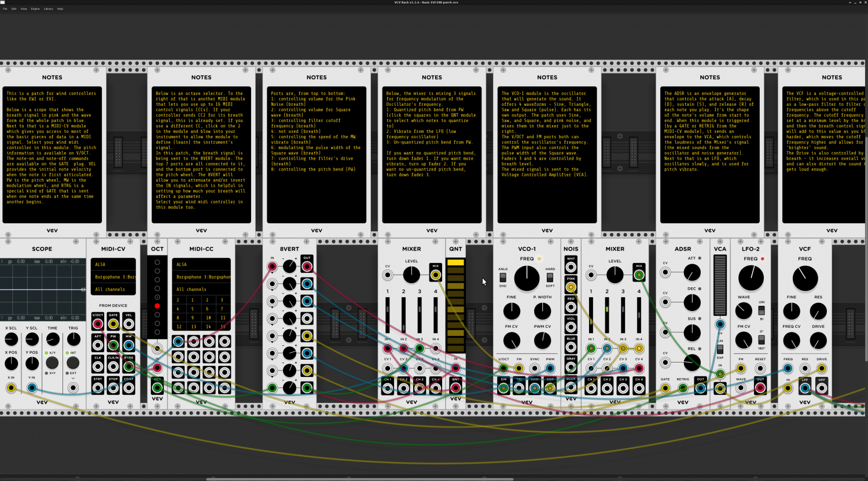Toggle the HARD/SOFT sync switch on VCO-1
This screenshot has width=868, height=481.
550,277
